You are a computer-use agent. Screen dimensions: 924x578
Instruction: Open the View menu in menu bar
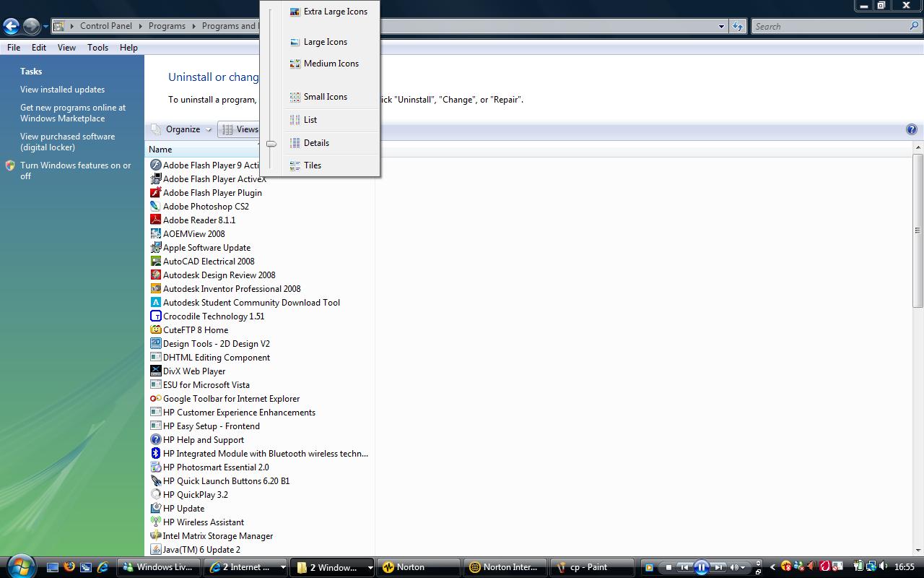tap(66, 48)
